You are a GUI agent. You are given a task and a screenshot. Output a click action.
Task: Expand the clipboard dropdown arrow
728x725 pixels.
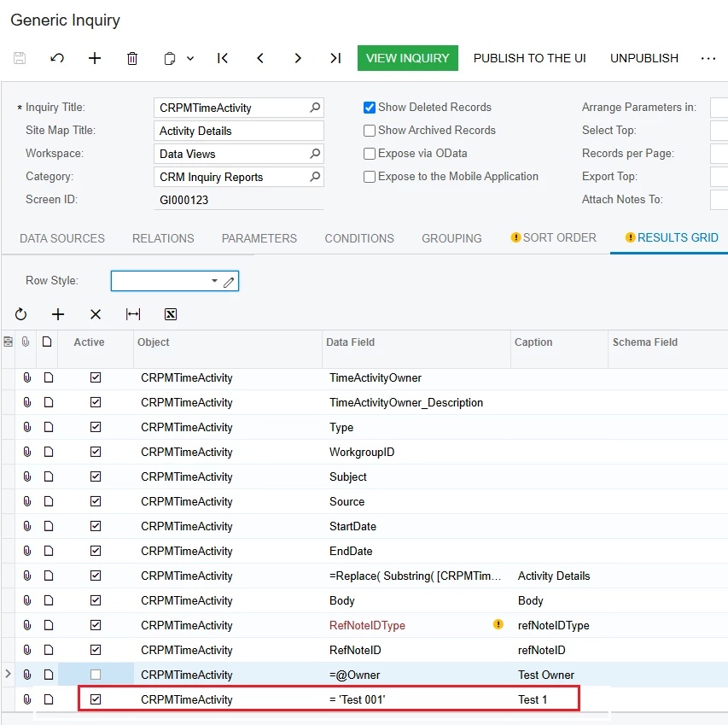(x=189, y=58)
